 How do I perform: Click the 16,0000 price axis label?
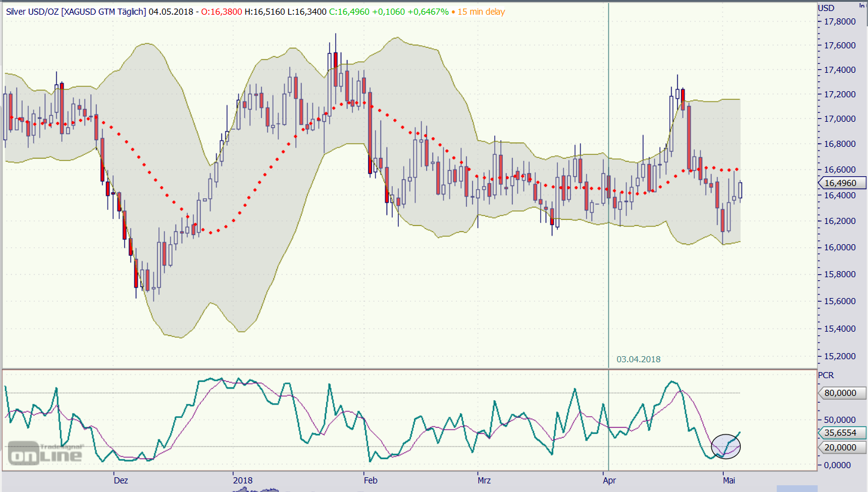(x=839, y=247)
